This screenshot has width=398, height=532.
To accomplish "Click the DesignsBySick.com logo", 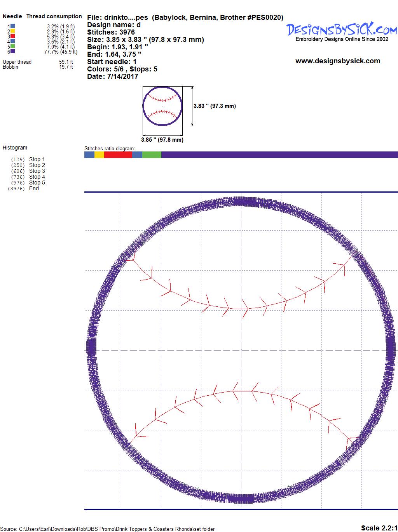I will coord(342,30).
